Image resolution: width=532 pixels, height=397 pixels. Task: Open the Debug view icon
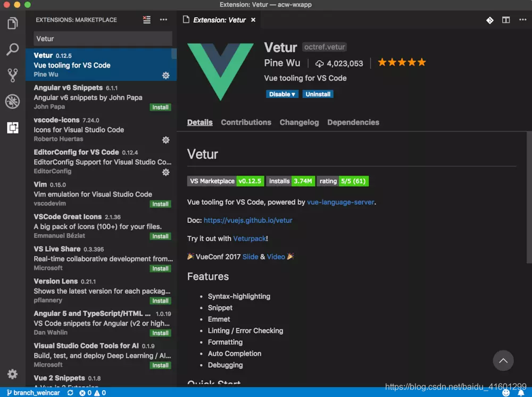click(x=13, y=101)
